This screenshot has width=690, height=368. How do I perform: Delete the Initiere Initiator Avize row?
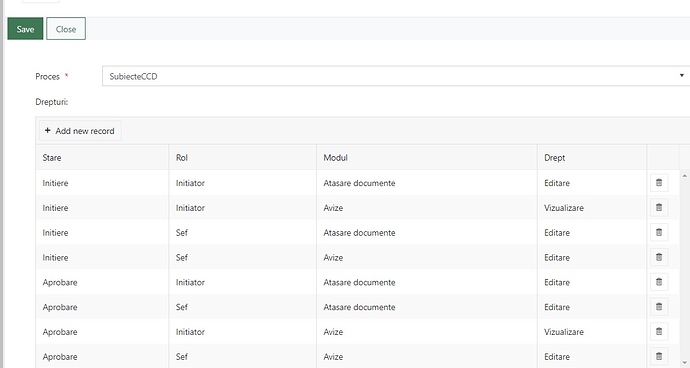point(659,207)
